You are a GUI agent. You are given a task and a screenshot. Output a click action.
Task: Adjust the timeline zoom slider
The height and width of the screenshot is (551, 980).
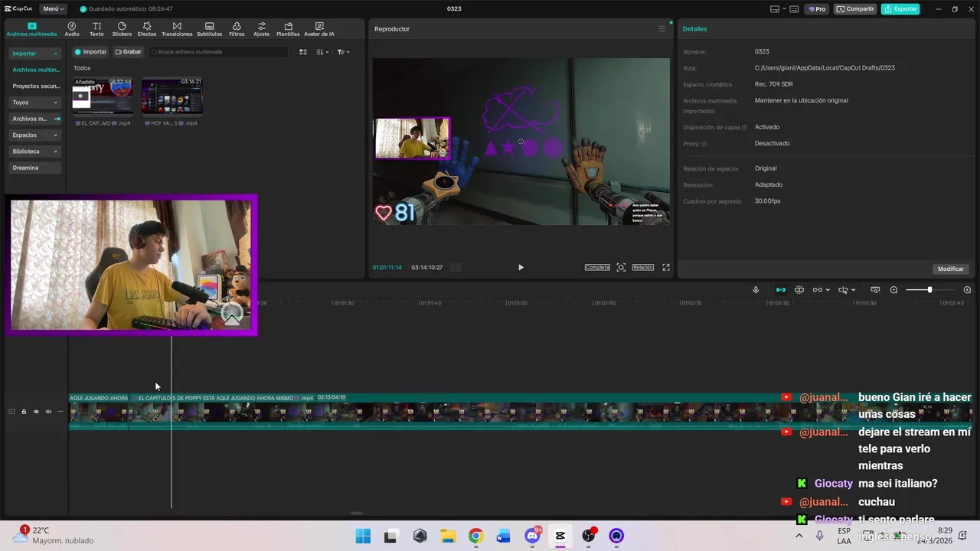tap(929, 290)
